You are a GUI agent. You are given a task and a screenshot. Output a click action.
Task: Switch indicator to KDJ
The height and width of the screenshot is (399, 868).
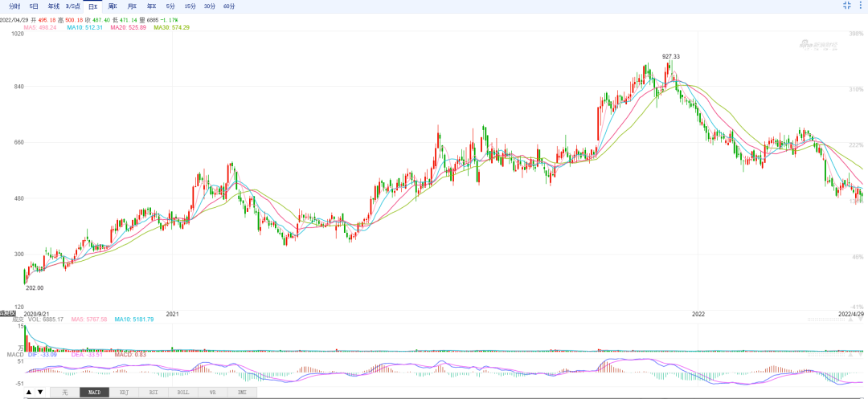[x=124, y=393]
